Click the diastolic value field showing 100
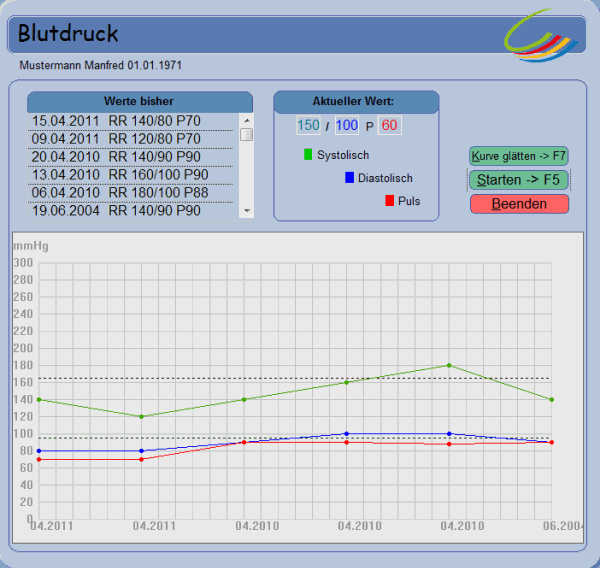 coord(347,125)
